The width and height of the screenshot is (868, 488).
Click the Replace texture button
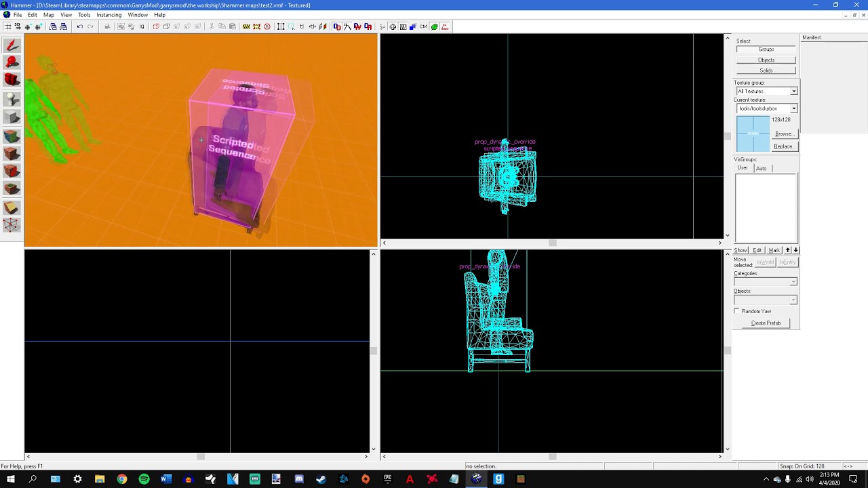click(784, 146)
